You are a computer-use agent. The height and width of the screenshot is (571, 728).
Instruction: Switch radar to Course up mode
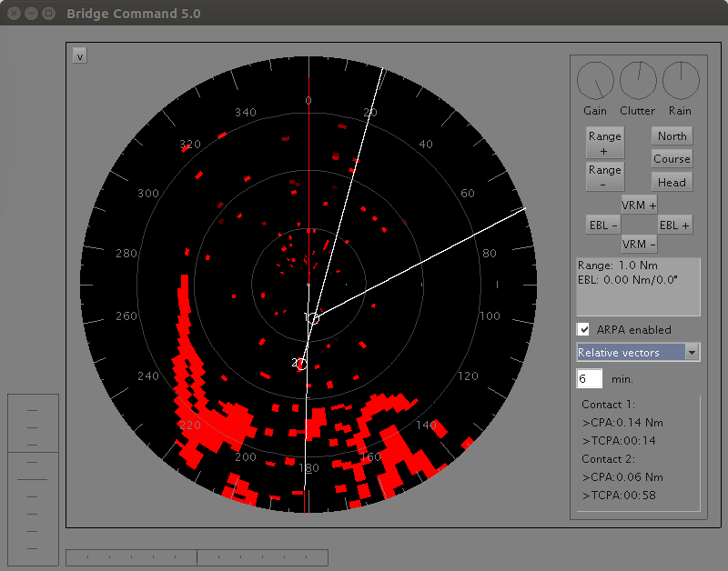click(672, 158)
